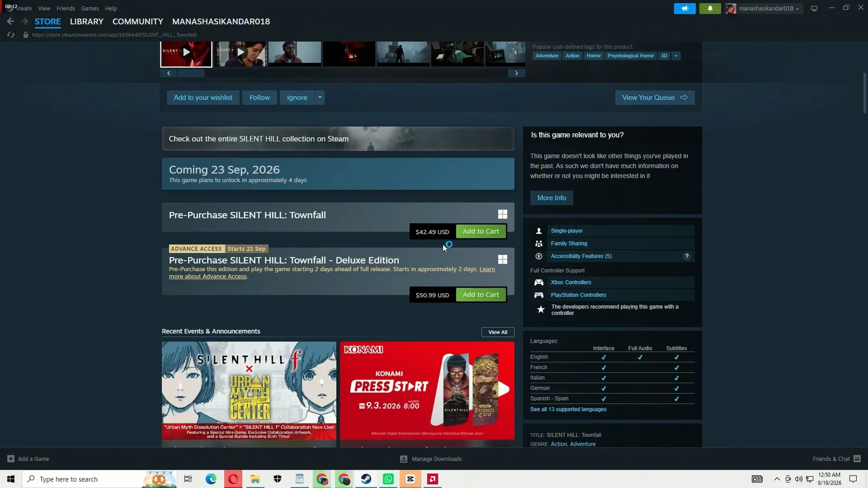Screen dimensions: 868x488
Task: Reload the store page
Action: click(x=10, y=35)
